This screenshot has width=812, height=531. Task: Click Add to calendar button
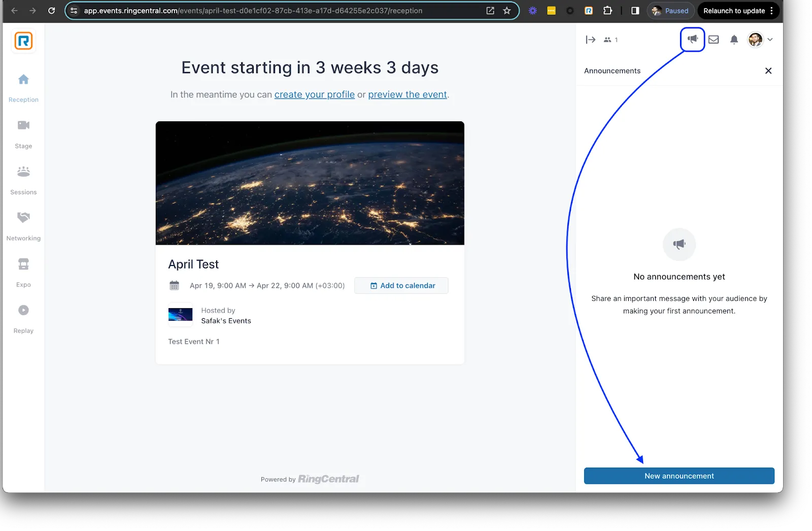pyautogui.click(x=401, y=286)
